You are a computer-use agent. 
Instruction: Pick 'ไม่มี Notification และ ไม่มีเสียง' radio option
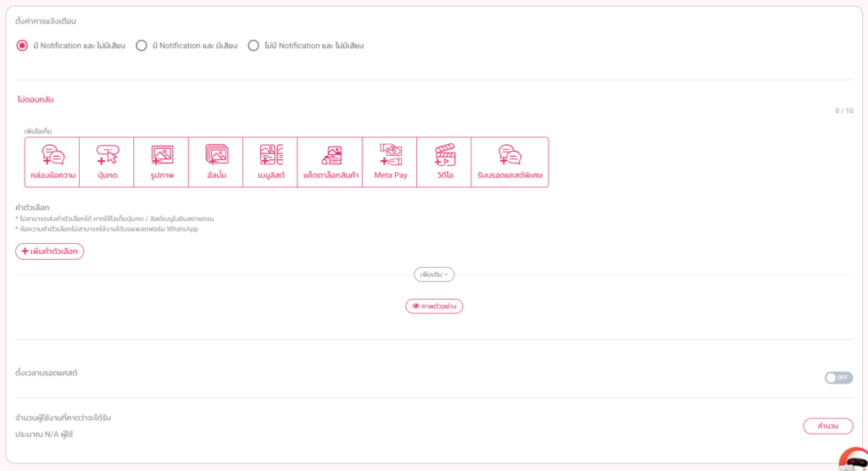click(x=253, y=46)
